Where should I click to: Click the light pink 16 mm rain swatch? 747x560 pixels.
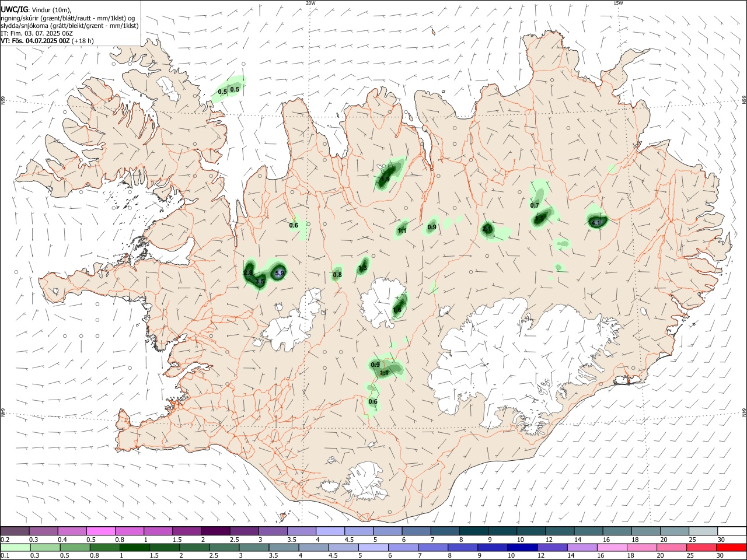(612, 547)
